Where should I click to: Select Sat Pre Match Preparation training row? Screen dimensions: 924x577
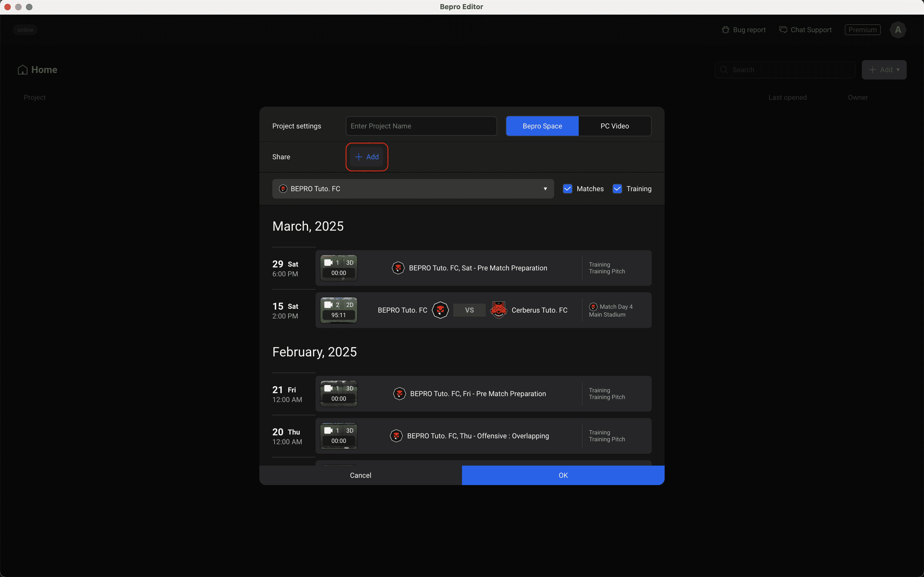(x=477, y=268)
